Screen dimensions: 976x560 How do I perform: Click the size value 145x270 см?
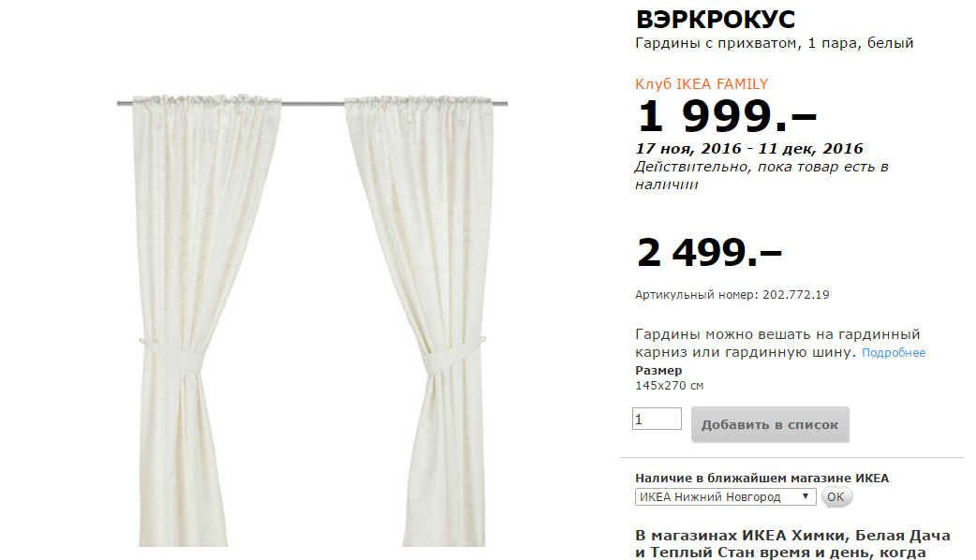pyautogui.click(x=669, y=386)
